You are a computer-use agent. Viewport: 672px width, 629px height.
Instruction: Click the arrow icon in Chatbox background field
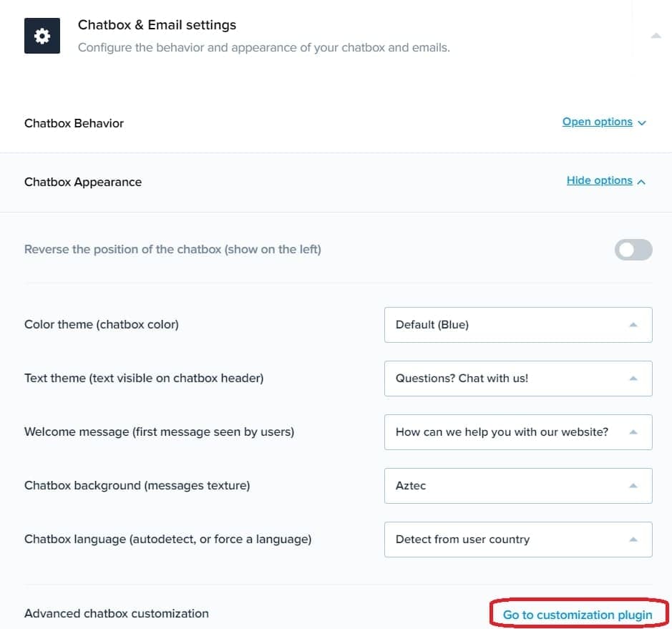633,486
